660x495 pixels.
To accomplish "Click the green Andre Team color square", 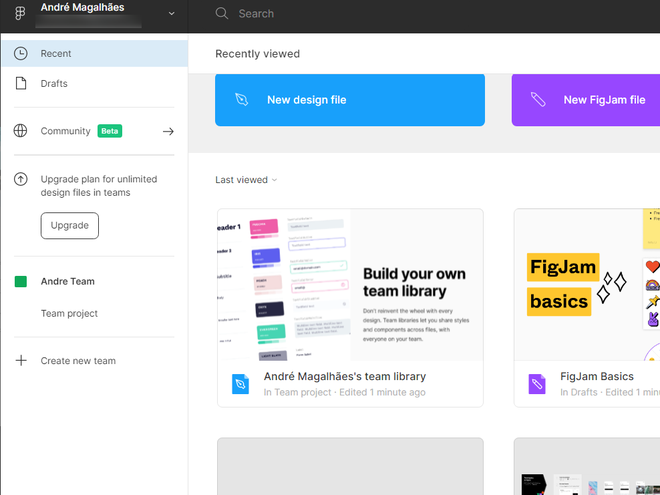I will pyautogui.click(x=21, y=281).
